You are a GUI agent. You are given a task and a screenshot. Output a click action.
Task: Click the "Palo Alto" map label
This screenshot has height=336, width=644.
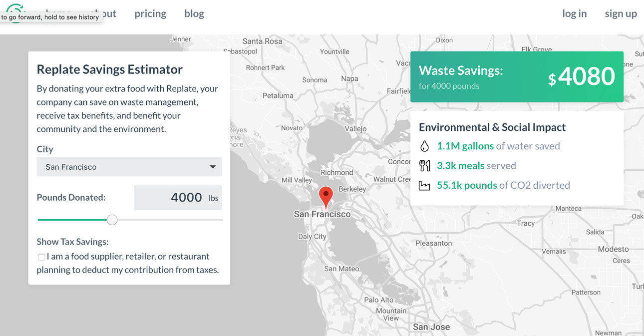pos(379,300)
